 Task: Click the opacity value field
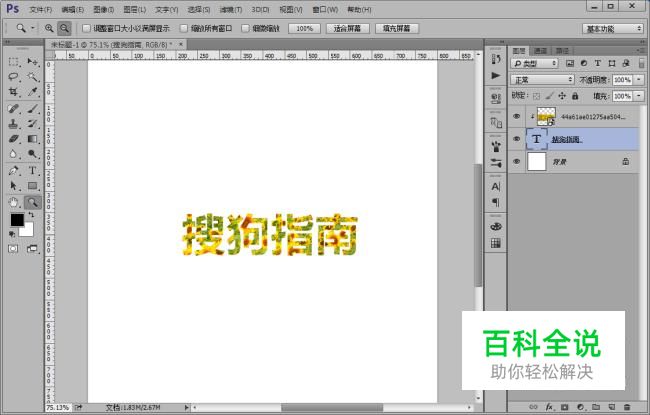[x=622, y=80]
